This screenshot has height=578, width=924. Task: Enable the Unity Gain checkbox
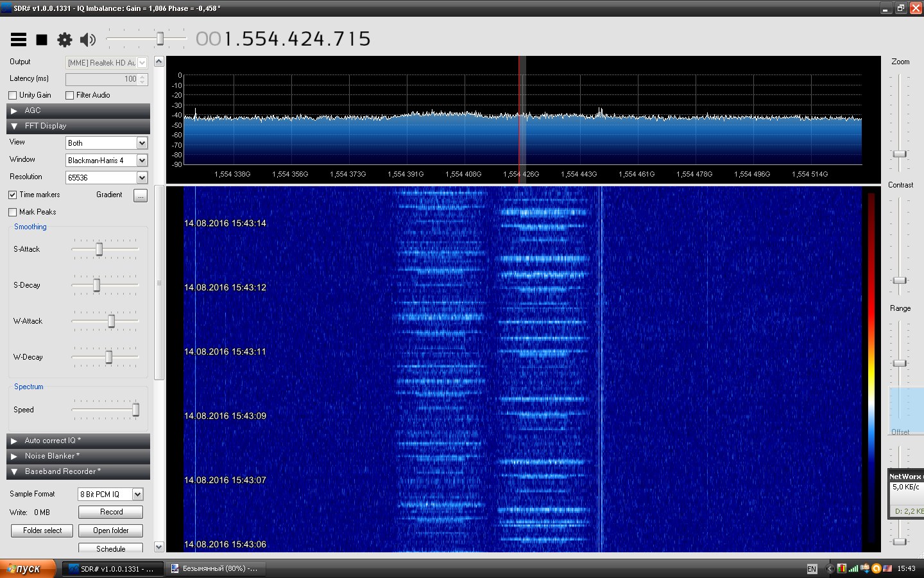pos(12,95)
